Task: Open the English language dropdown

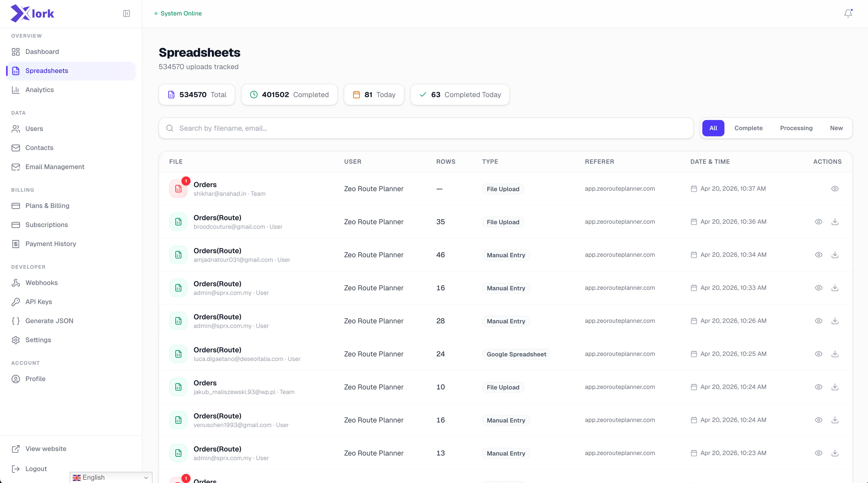Action: tap(111, 478)
